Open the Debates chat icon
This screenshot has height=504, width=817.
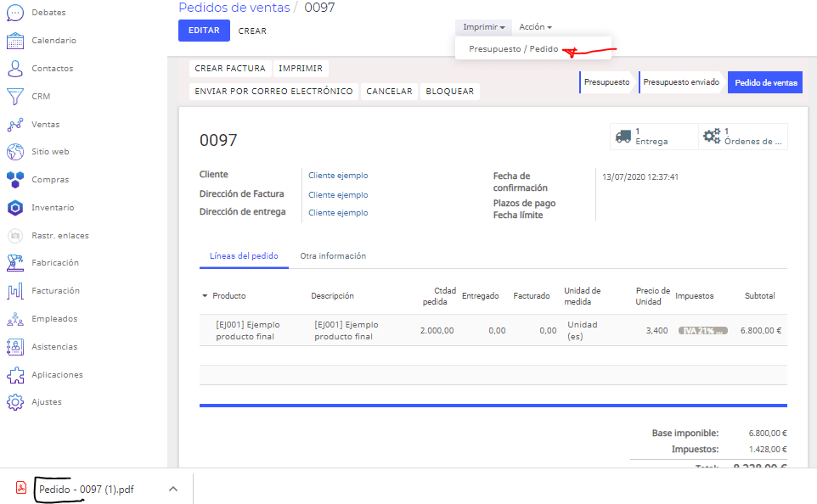tap(15, 13)
